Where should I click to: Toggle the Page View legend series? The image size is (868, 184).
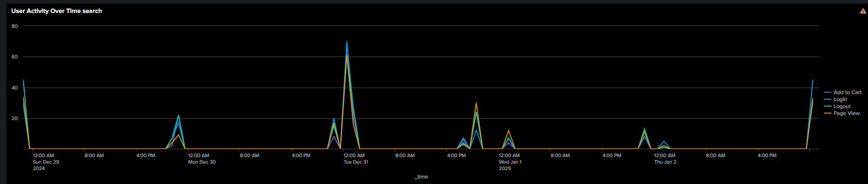point(842,113)
